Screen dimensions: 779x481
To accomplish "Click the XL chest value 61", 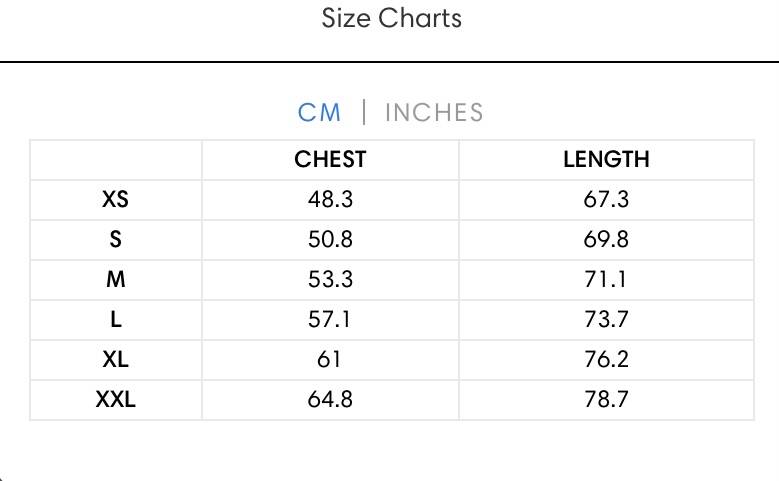I will [329, 359].
